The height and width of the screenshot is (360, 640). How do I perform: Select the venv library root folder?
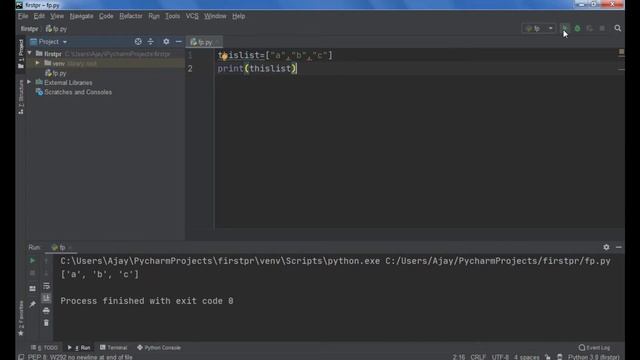pos(70,63)
